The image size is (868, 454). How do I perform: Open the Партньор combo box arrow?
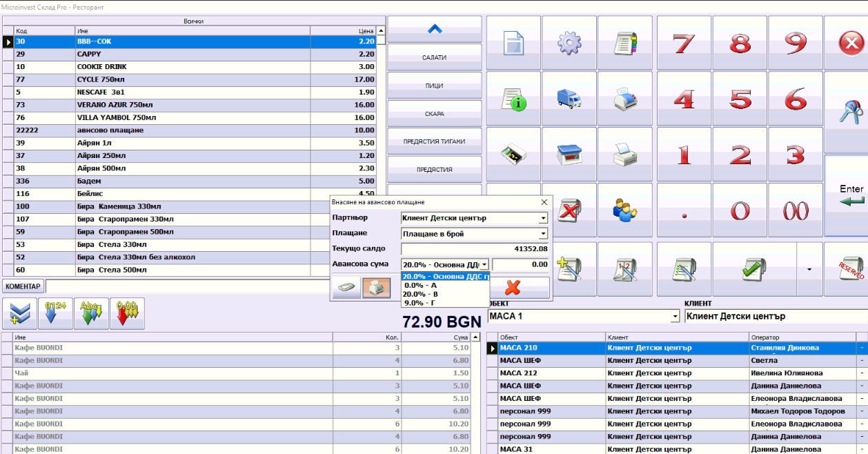(543, 218)
